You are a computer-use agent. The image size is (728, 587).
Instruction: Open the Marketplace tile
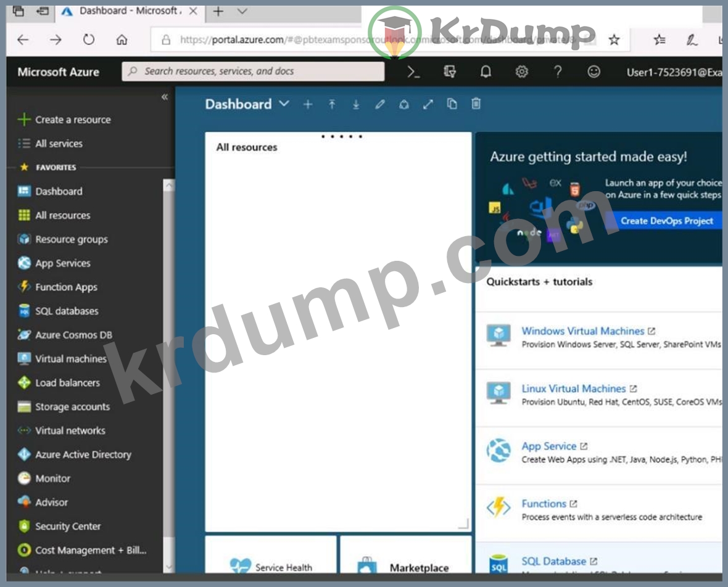[406, 555]
